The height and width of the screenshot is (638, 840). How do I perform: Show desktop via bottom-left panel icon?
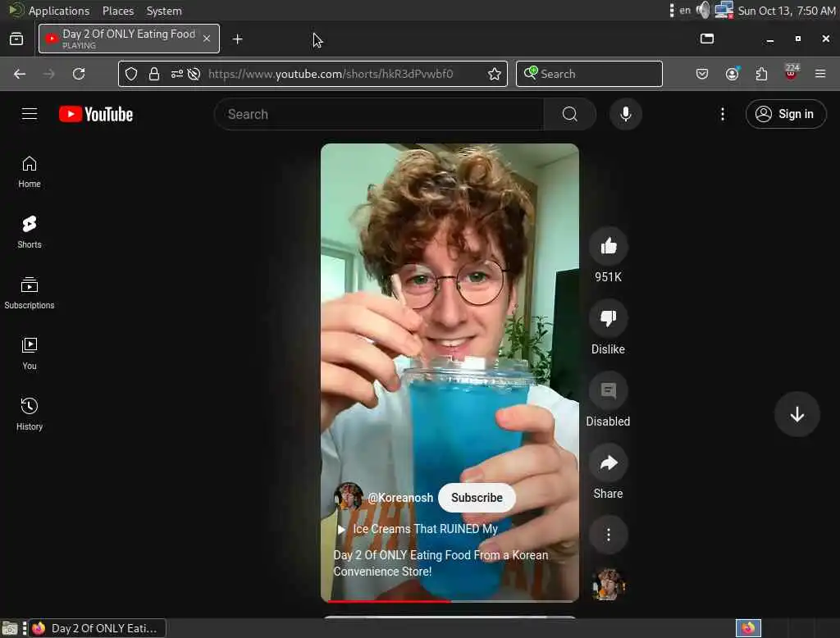[x=10, y=628]
